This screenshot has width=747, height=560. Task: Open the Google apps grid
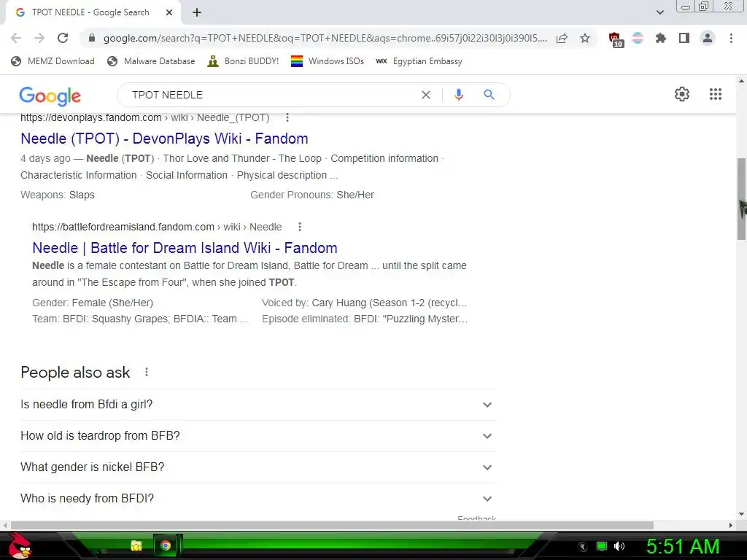click(715, 94)
